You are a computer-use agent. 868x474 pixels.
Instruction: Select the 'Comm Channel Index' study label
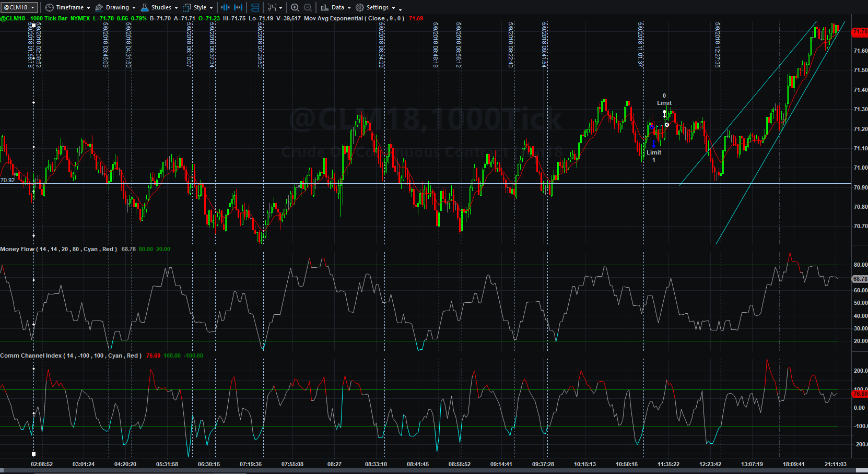coord(31,355)
